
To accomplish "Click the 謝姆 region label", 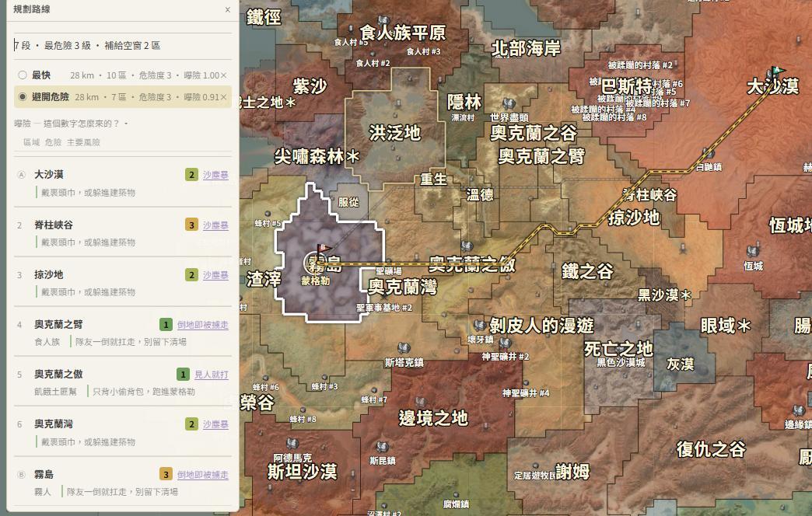I will 572,472.
